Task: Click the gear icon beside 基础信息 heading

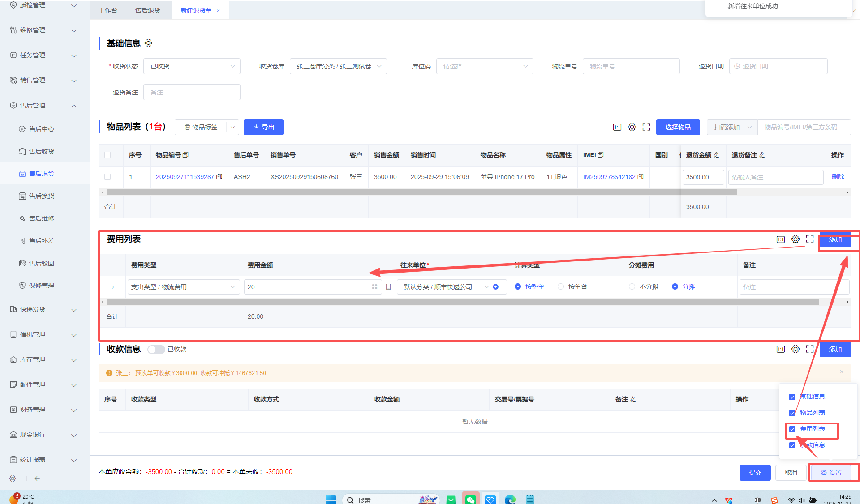Action: click(x=149, y=43)
